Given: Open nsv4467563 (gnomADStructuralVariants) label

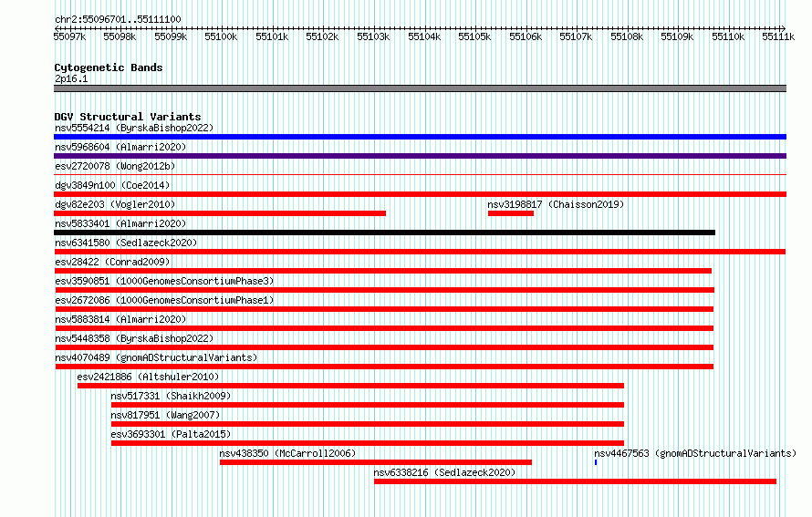Looking at the screenshot, I should point(695,453).
